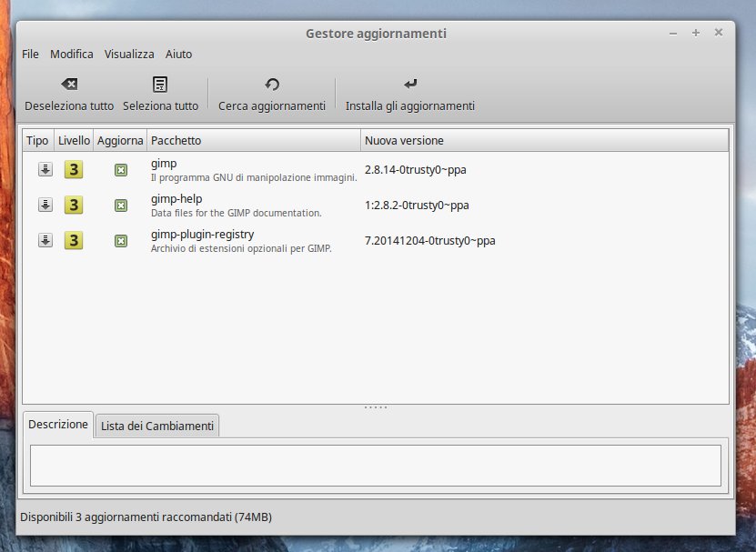Click description 'Archivio di estensioni opzionali per GIMP.'

pos(241,249)
